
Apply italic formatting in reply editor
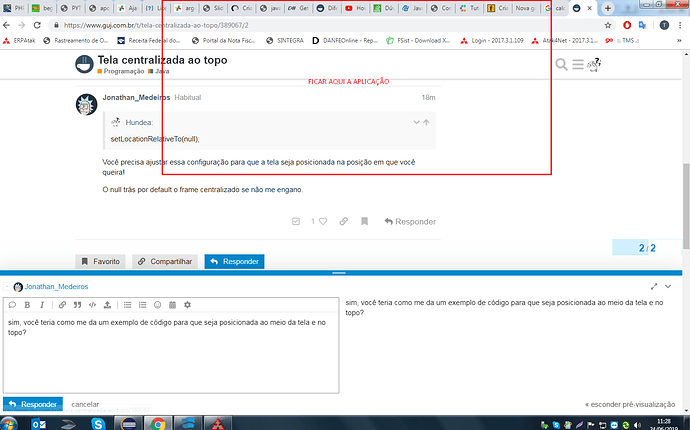click(42, 305)
